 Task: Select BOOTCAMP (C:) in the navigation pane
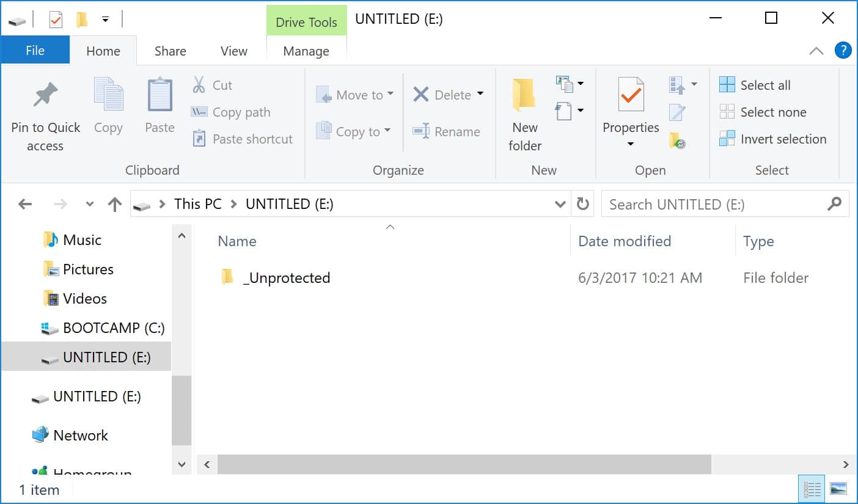(113, 328)
